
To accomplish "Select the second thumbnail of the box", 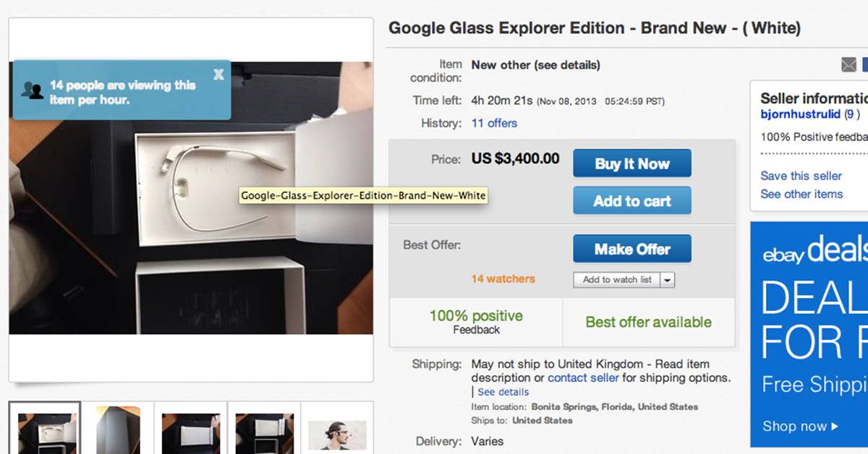I will [118, 429].
